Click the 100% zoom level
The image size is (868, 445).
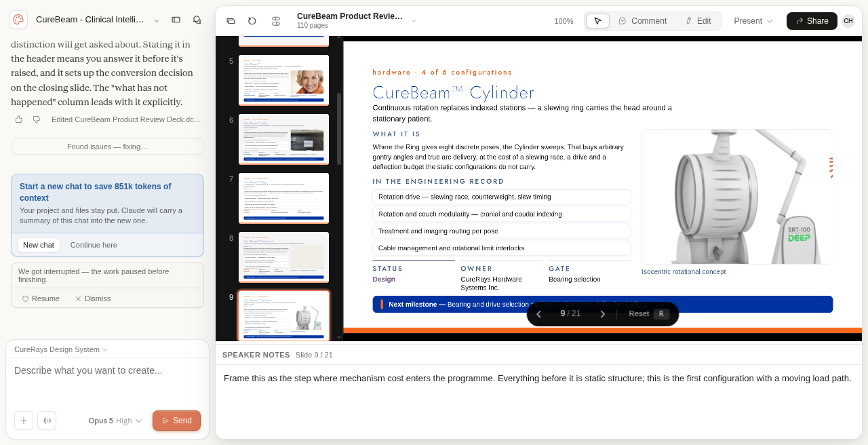tap(564, 21)
